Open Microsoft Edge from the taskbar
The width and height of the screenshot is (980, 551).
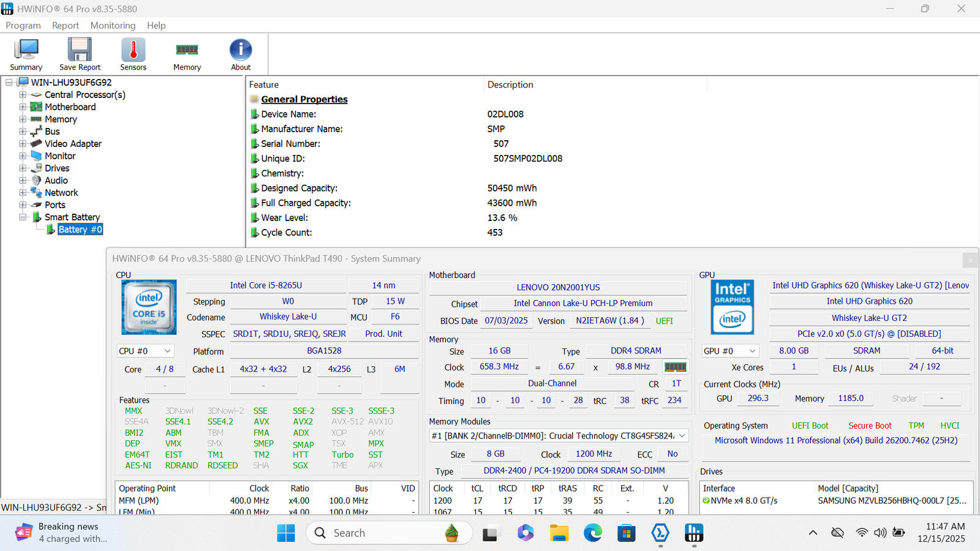click(x=592, y=533)
